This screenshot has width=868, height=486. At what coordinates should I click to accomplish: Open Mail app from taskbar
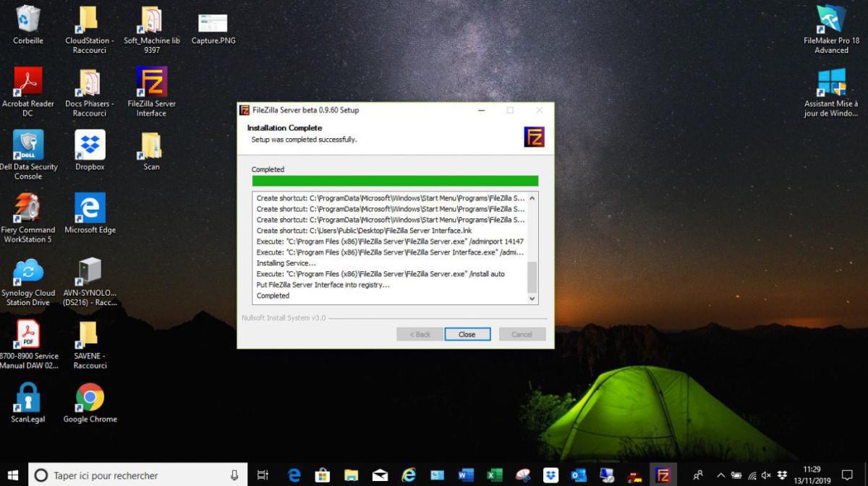380,475
